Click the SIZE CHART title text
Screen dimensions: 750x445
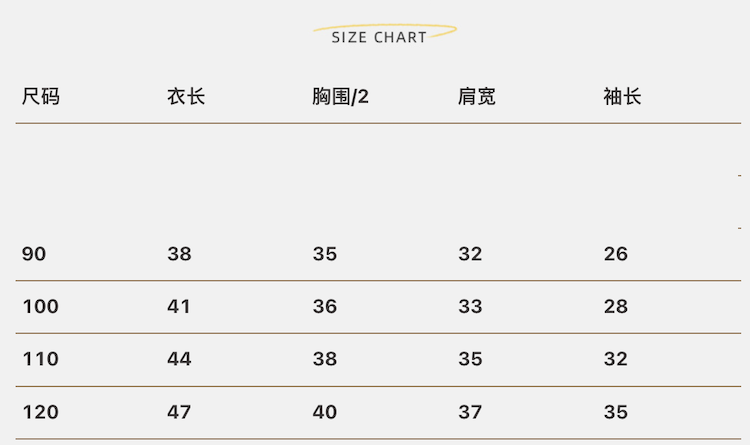pyautogui.click(x=379, y=37)
